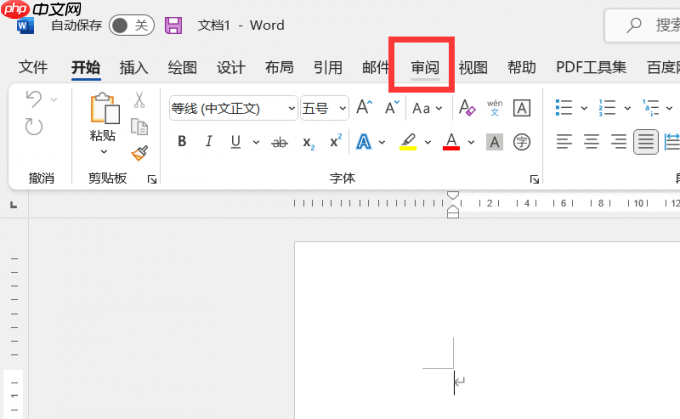Open the 文件 tab

pos(33,67)
